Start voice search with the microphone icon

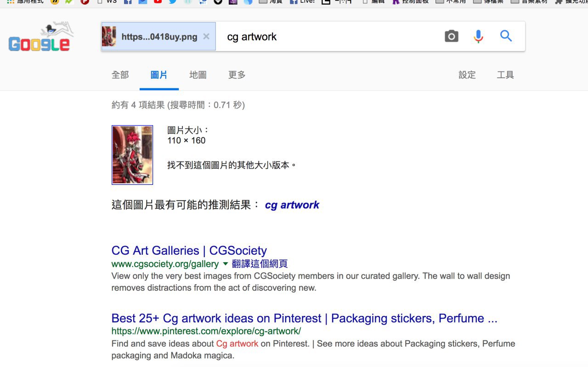[x=478, y=36]
